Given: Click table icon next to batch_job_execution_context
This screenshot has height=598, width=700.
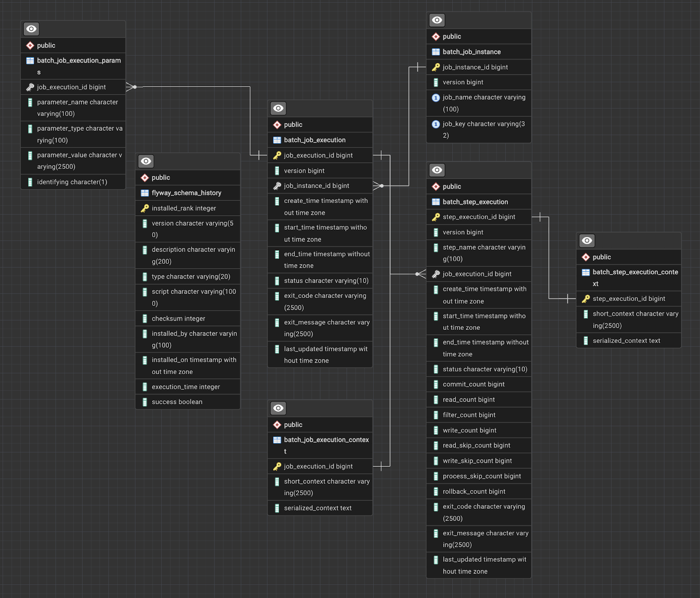Looking at the screenshot, I should [277, 440].
